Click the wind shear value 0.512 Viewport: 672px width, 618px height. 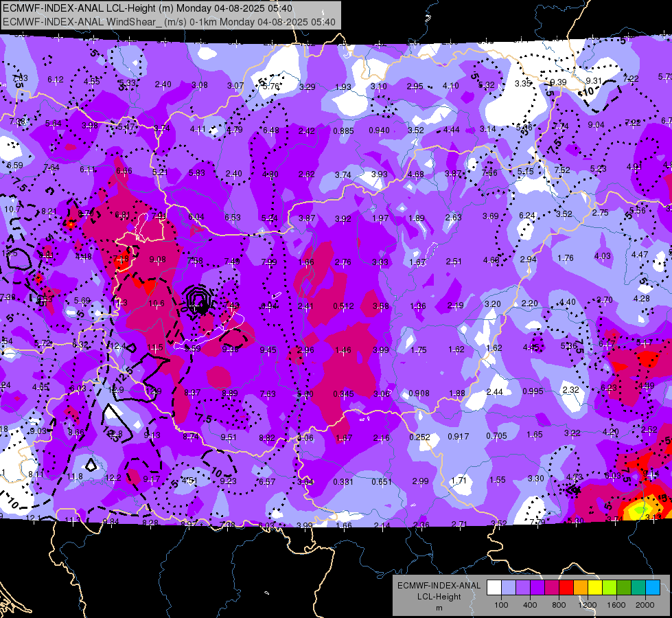343,306
